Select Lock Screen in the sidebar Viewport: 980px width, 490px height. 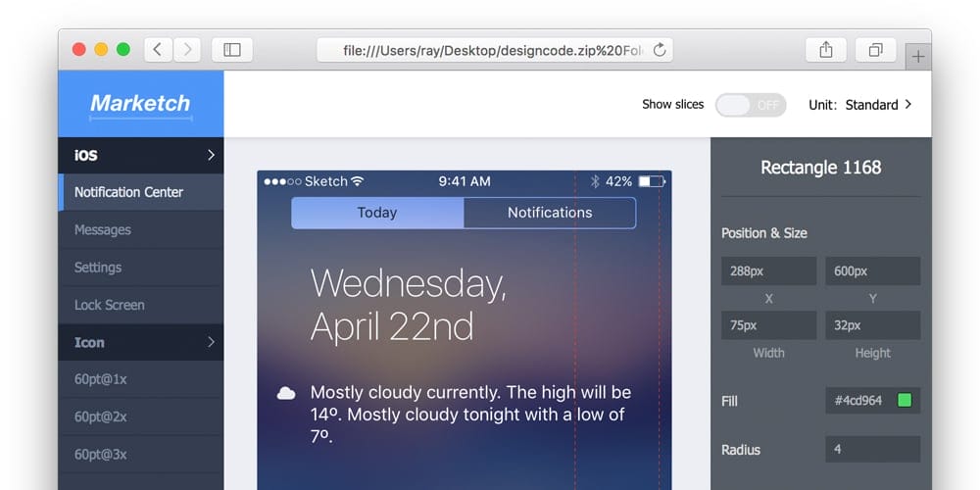coord(110,305)
